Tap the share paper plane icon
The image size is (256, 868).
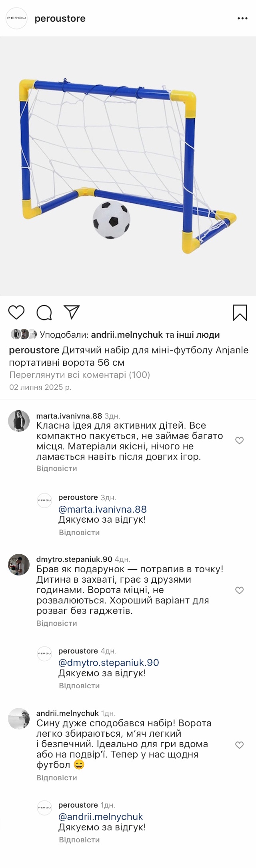tap(72, 312)
